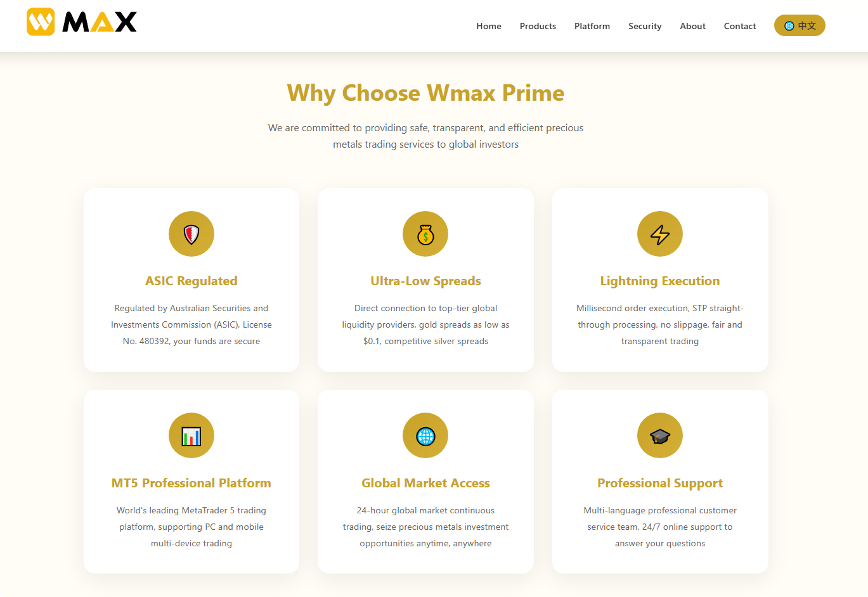The image size is (868, 597).
Task: Navigate to the Security section
Action: pos(645,26)
